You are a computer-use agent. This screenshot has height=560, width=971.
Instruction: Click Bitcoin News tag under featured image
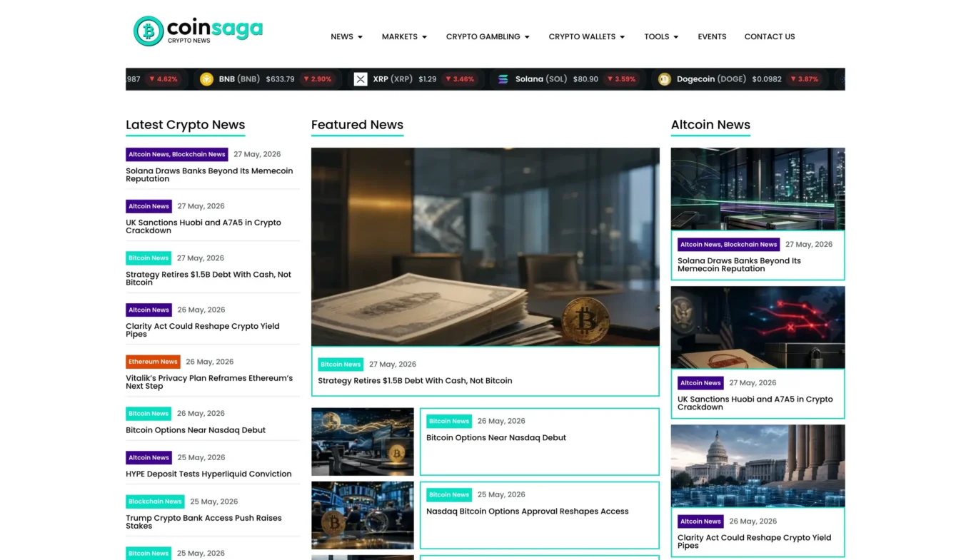coord(341,365)
